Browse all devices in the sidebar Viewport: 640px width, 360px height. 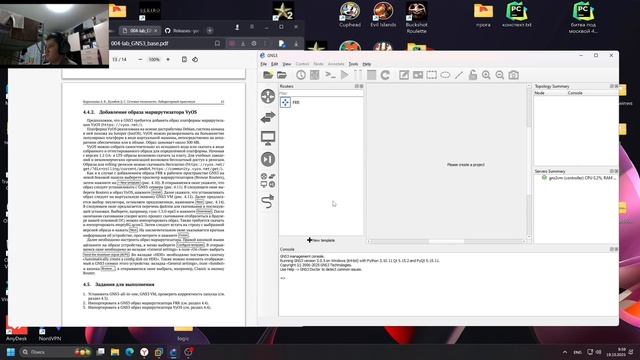pyautogui.click(x=268, y=180)
